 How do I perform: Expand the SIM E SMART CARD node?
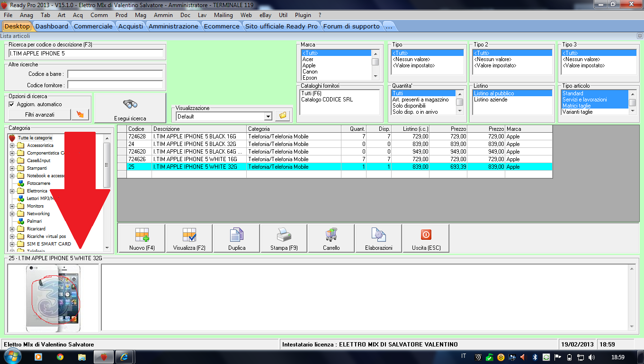(x=12, y=244)
